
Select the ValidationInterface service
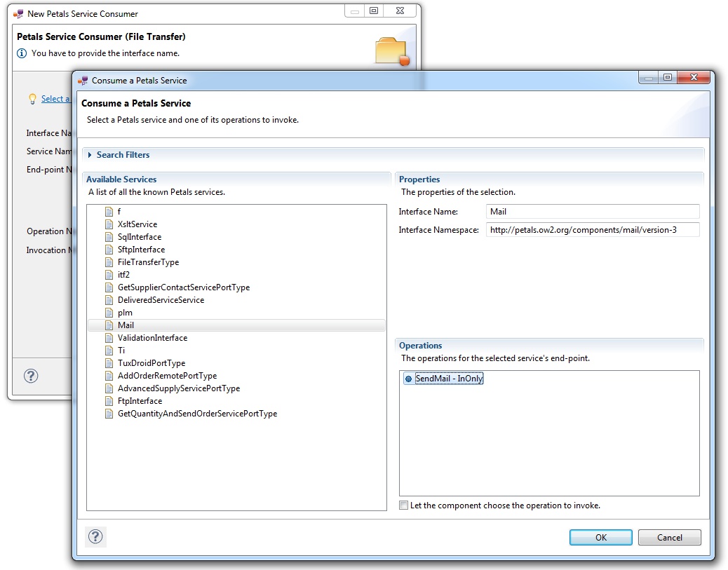tap(152, 338)
